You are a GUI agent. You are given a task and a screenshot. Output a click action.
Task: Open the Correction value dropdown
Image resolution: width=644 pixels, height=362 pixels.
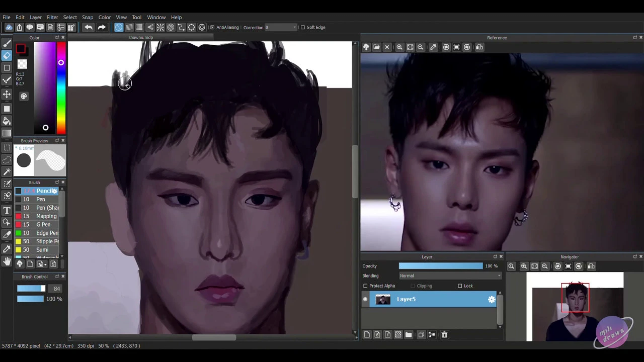pyautogui.click(x=281, y=27)
